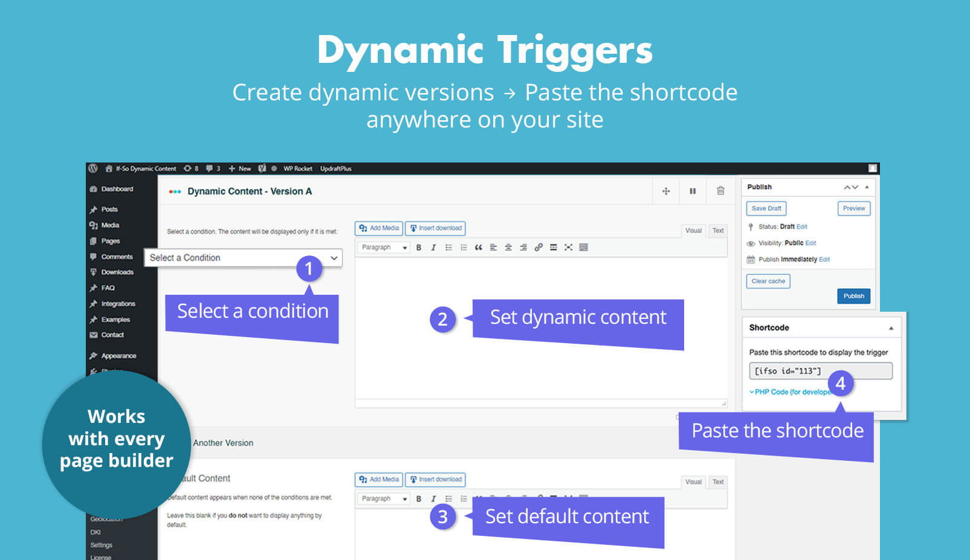Open the Select a Condition dropdown
This screenshot has width=970, height=560.
point(242,257)
